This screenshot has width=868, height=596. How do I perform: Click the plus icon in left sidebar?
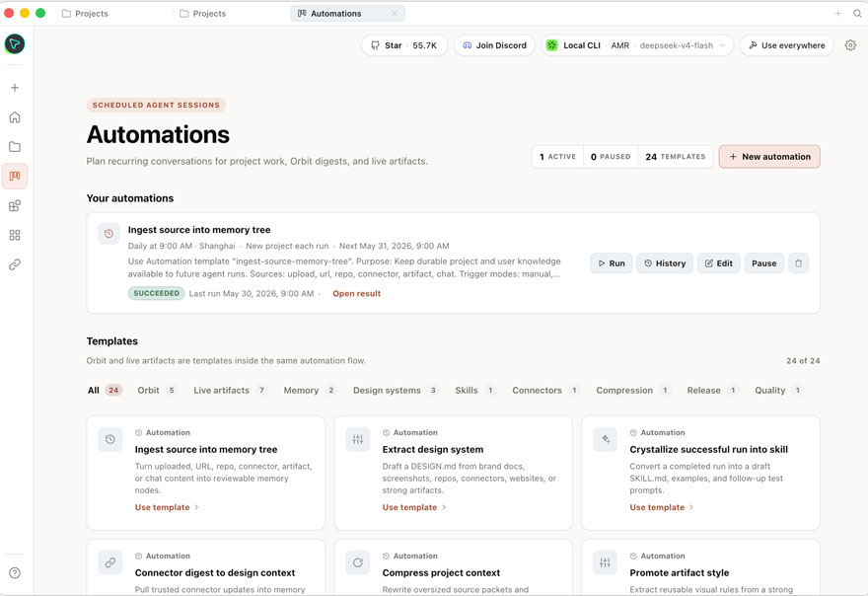(15, 88)
